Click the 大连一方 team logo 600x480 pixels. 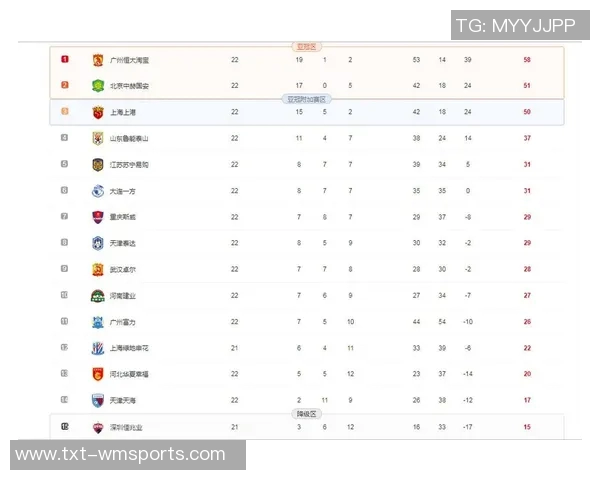coord(97,190)
